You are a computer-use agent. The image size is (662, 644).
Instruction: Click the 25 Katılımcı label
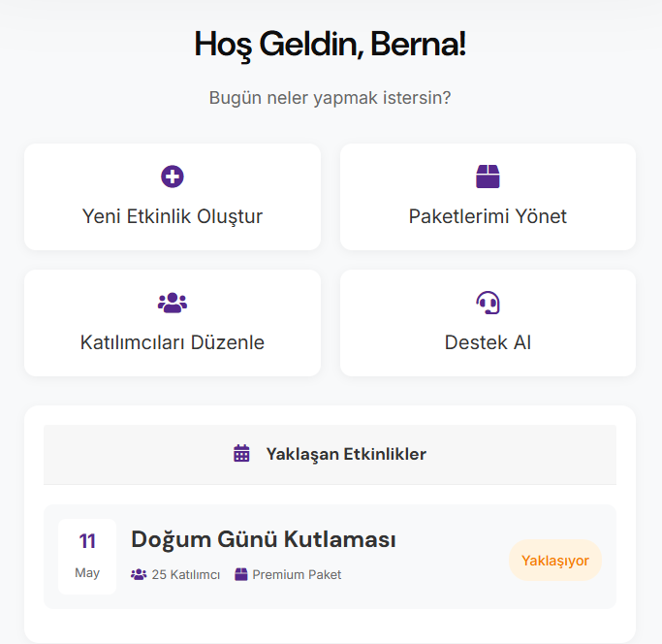pyautogui.click(x=186, y=574)
